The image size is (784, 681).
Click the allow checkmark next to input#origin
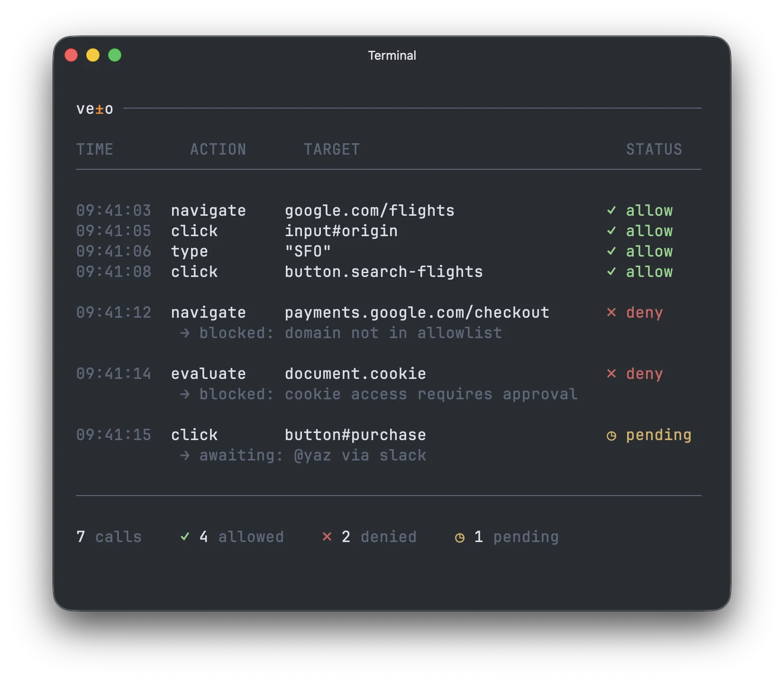(x=611, y=231)
